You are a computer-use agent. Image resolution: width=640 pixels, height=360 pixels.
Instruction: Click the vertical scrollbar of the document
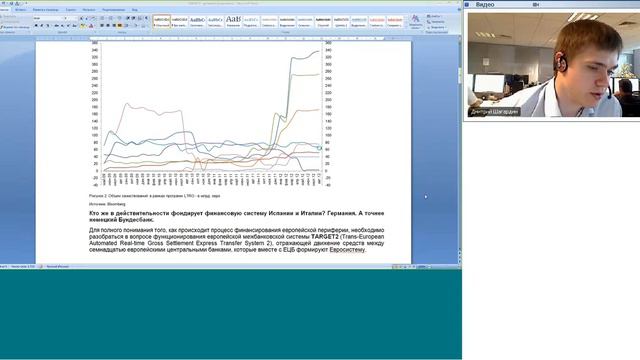[459, 143]
